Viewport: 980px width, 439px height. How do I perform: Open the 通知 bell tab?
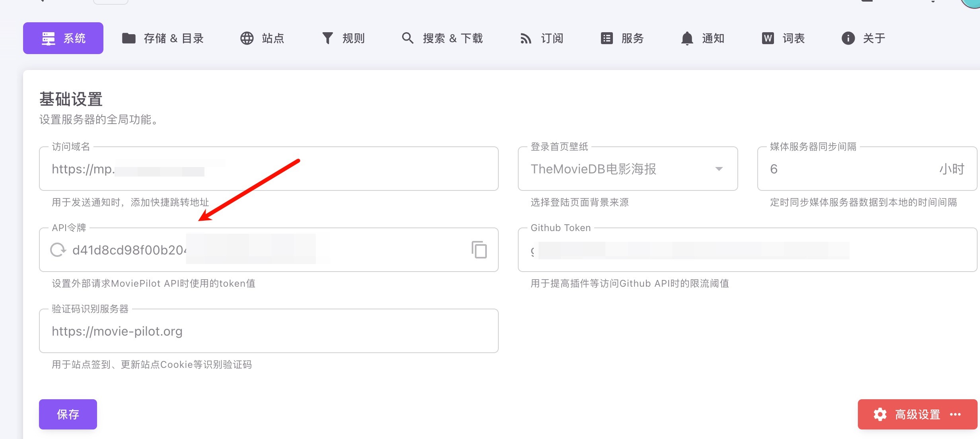(x=702, y=38)
